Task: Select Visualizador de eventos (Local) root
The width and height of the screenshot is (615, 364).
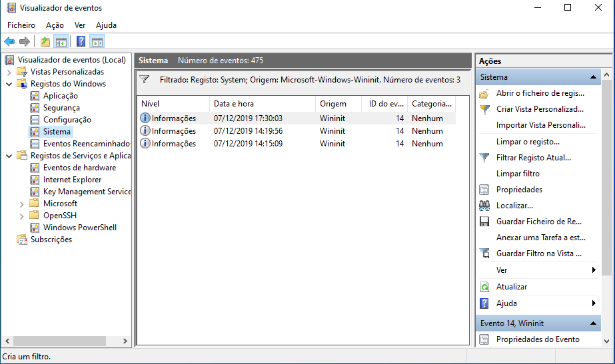Action: [72, 60]
